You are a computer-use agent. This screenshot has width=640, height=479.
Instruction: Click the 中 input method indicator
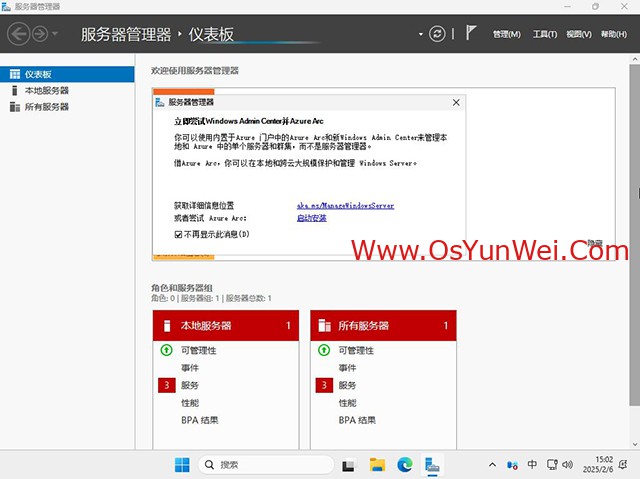[x=532, y=464]
